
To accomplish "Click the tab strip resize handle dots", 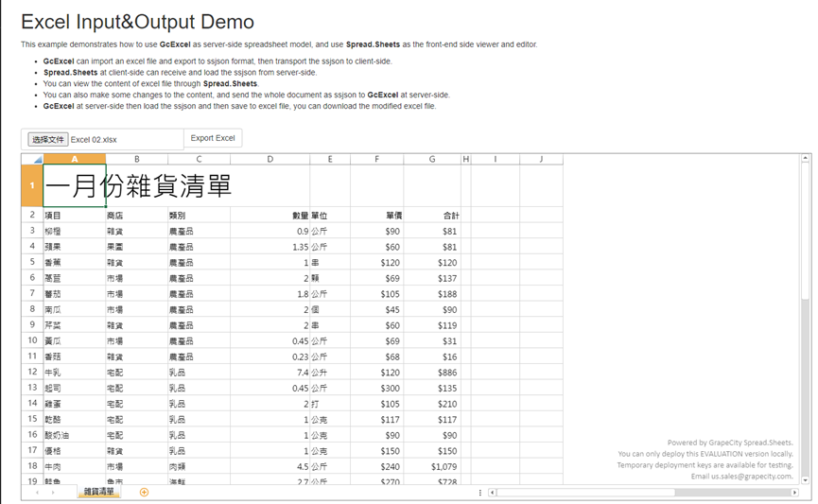I will coord(480,492).
